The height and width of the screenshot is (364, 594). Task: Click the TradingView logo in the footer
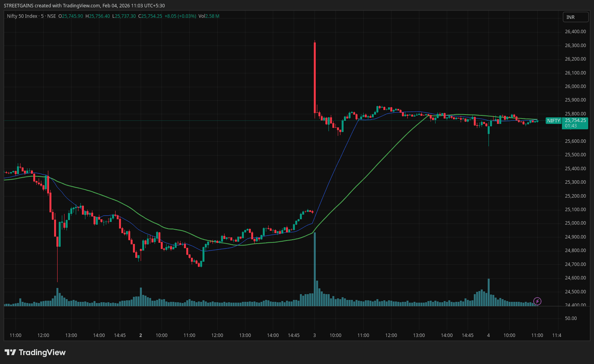(x=35, y=352)
